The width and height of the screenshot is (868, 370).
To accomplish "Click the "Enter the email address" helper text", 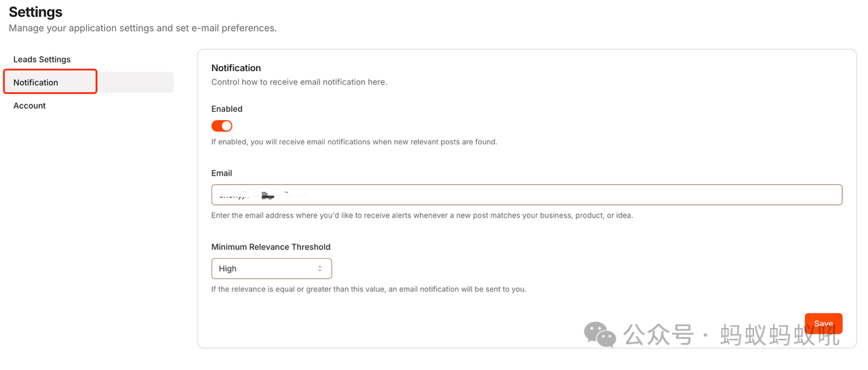I will pyautogui.click(x=421, y=215).
